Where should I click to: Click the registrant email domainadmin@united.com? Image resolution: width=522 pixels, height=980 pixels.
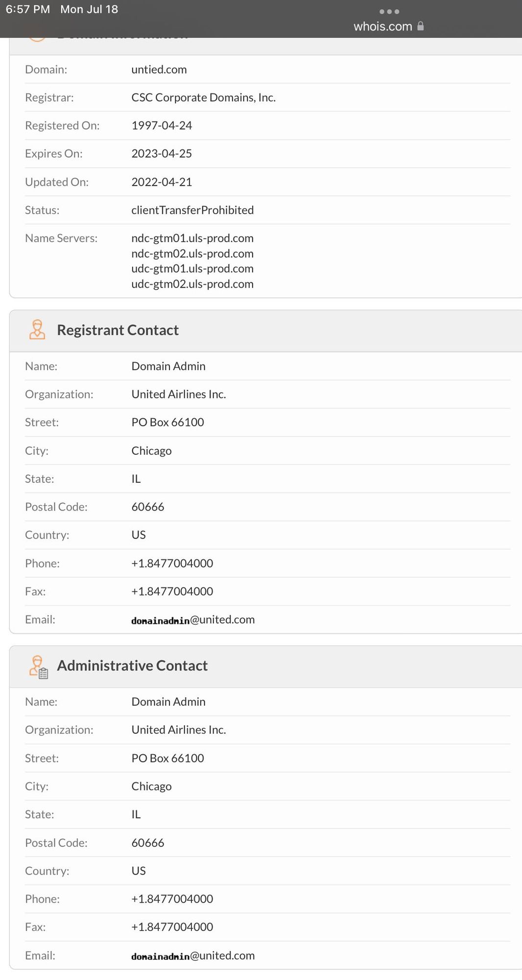pyautogui.click(x=193, y=620)
